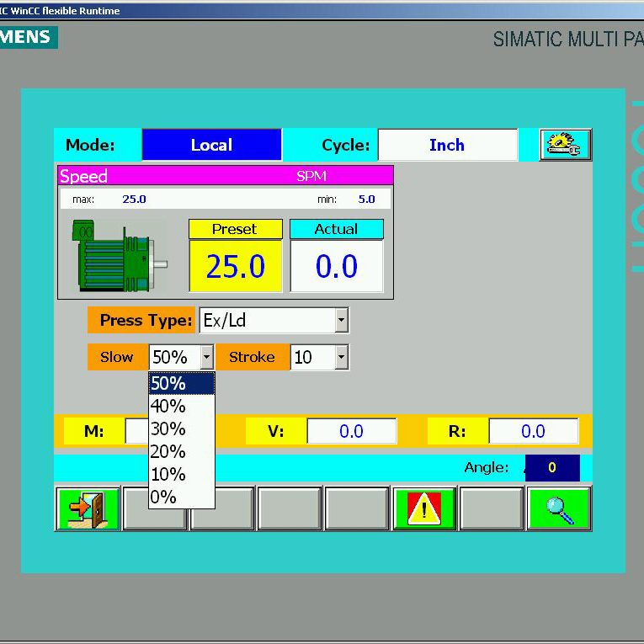Click the Press Type: label

pos(141,320)
